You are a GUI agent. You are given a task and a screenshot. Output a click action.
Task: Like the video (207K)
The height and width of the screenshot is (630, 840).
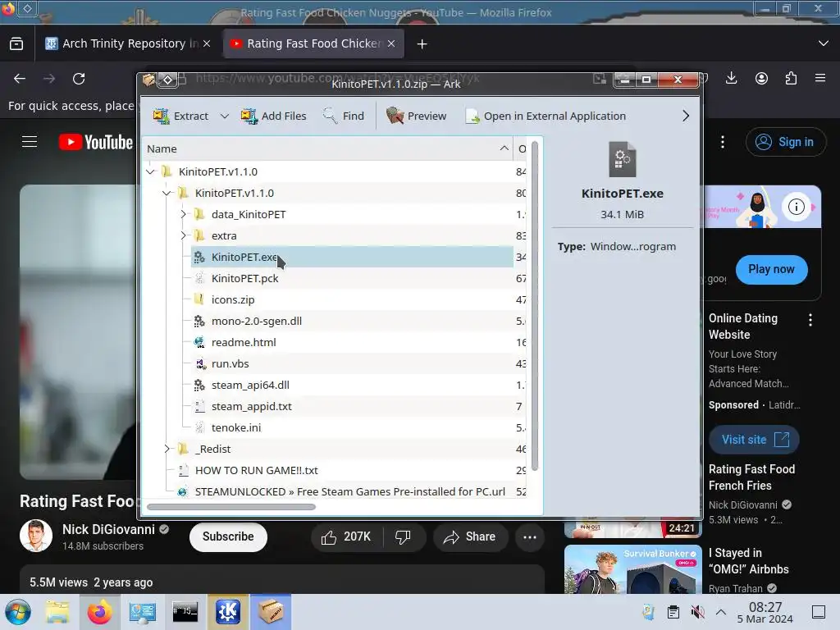[346, 536]
